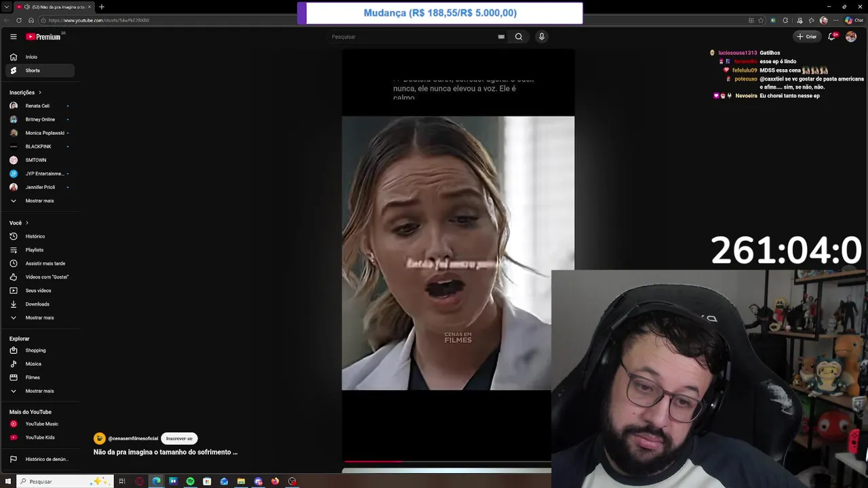Click the Shorts title Não da pra imagina

click(165, 452)
